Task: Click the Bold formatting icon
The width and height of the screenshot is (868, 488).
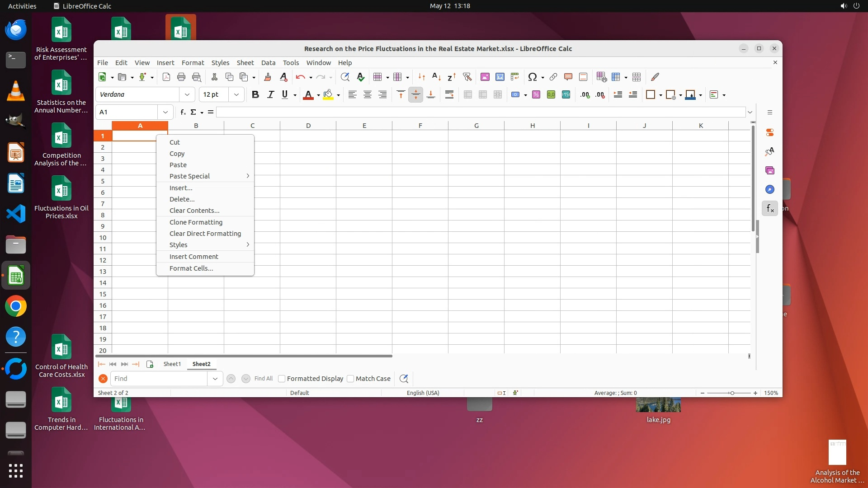Action: pyautogui.click(x=255, y=94)
